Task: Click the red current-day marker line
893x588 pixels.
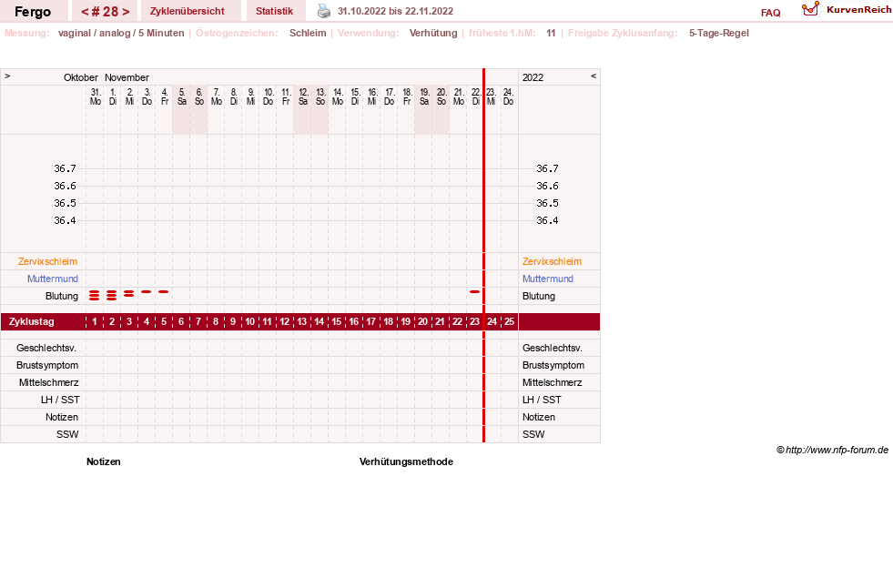Action: tap(483, 255)
